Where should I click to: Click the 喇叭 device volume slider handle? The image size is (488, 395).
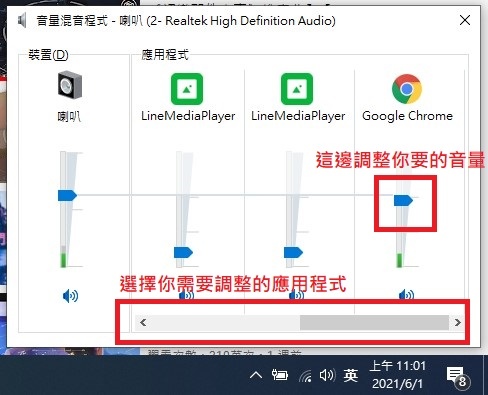point(67,195)
